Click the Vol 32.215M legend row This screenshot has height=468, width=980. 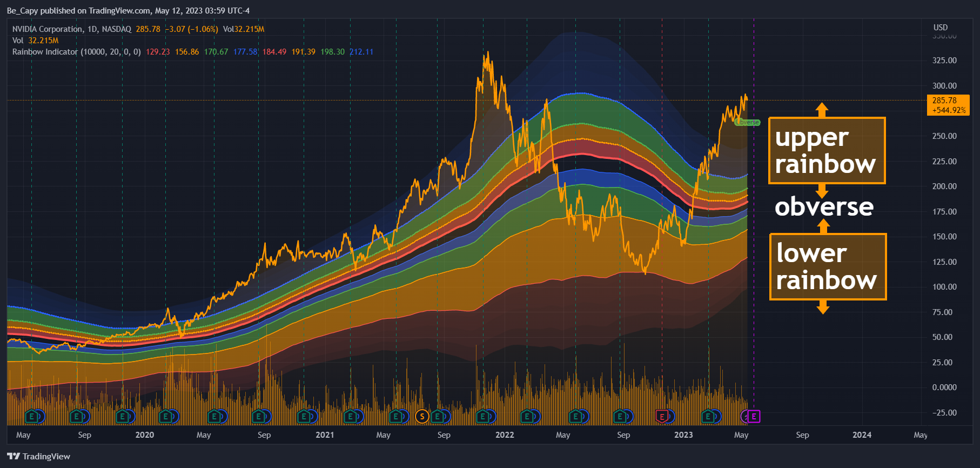pyautogui.click(x=35, y=41)
